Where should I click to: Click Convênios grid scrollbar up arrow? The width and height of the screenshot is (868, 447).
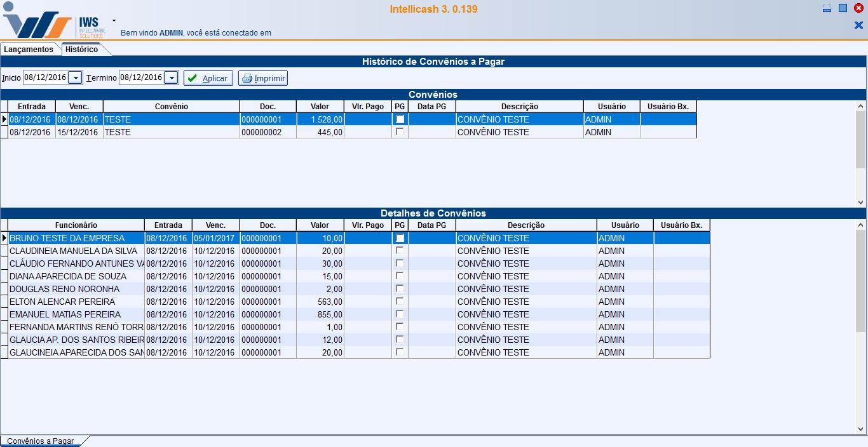point(861,105)
